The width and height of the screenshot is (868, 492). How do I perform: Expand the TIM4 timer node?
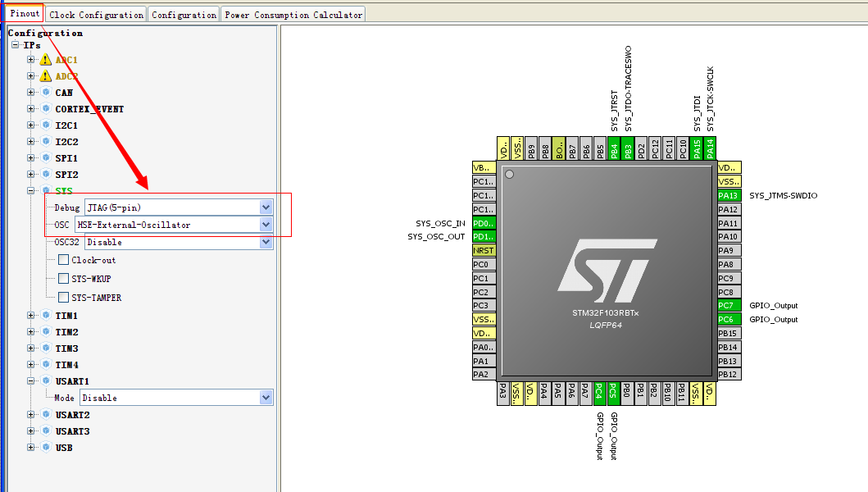[31, 365]
